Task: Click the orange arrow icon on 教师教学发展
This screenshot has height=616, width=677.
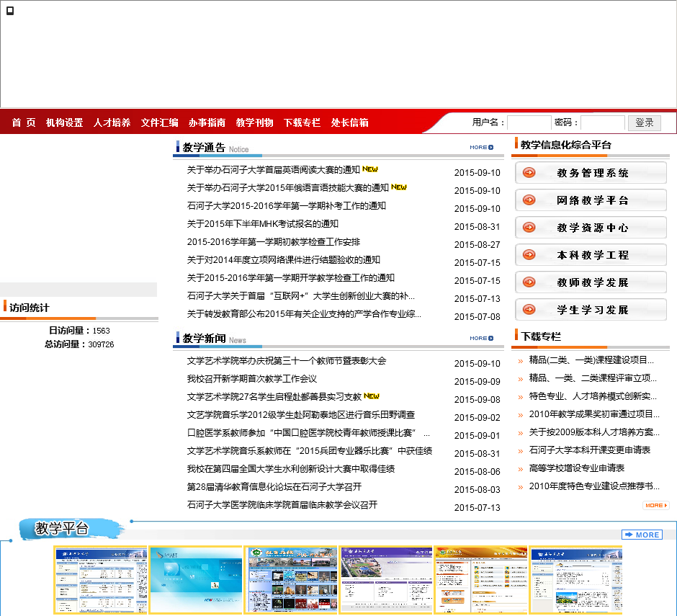Action: pyautogui.click(x=529, y=282)
